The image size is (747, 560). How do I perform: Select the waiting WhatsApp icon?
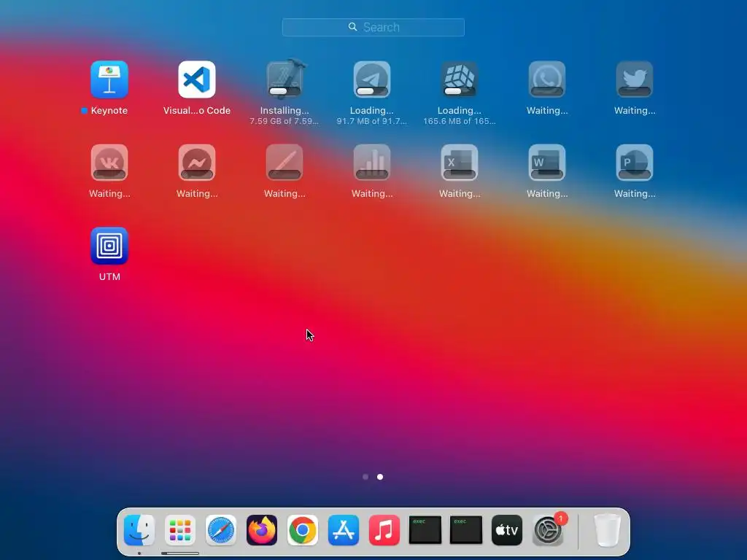(x=547, y=79)
